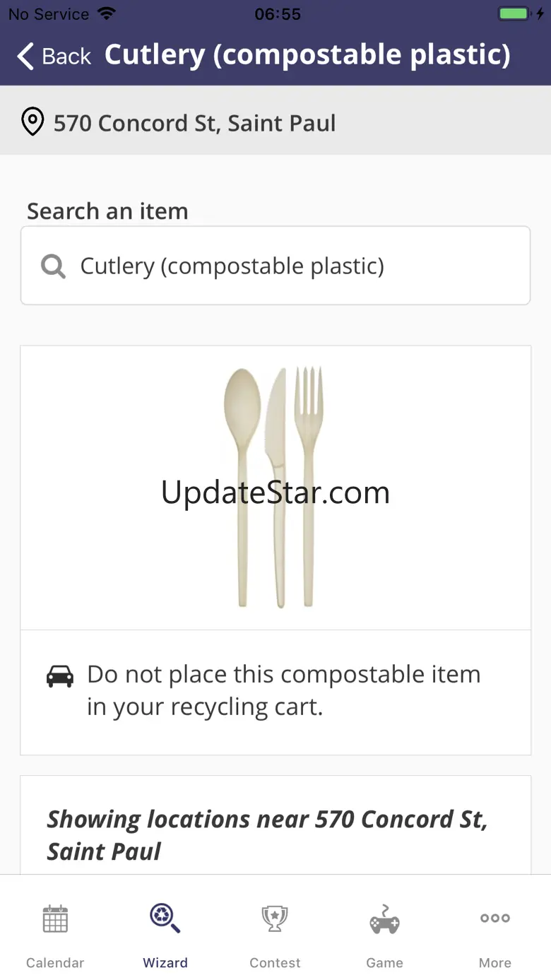Click the car icon beside recycling note

point(60,676)
